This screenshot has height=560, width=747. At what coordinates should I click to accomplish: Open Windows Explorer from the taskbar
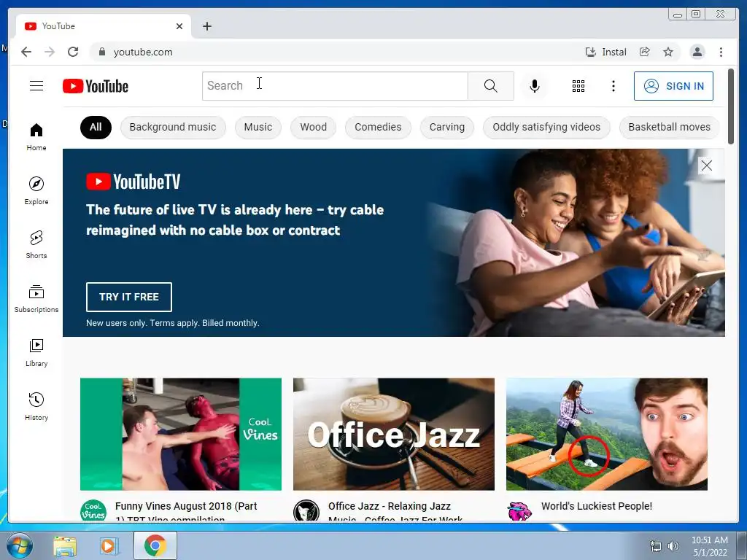click(x=65, y=546)
